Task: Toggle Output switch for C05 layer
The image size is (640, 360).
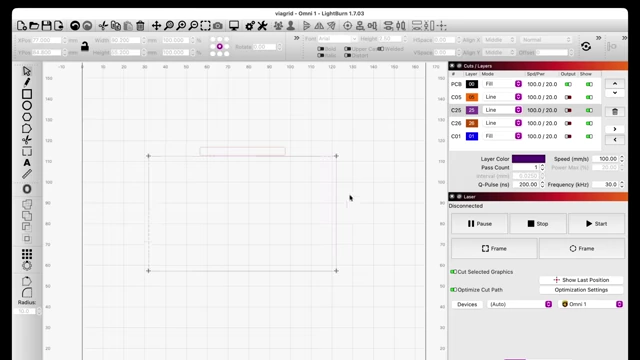Action: (x=568, y=97)
